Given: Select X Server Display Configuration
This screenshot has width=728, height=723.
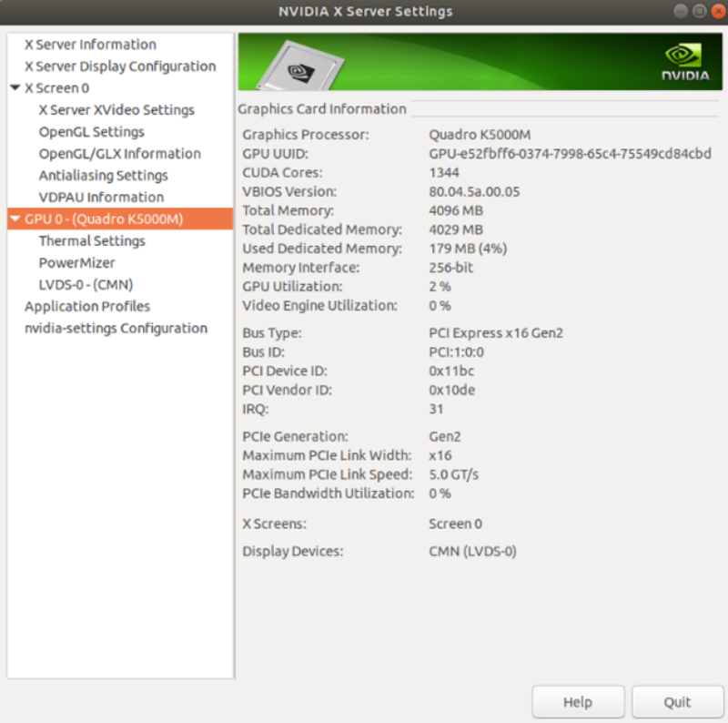Looking at the screenshot, I should 120,66.
